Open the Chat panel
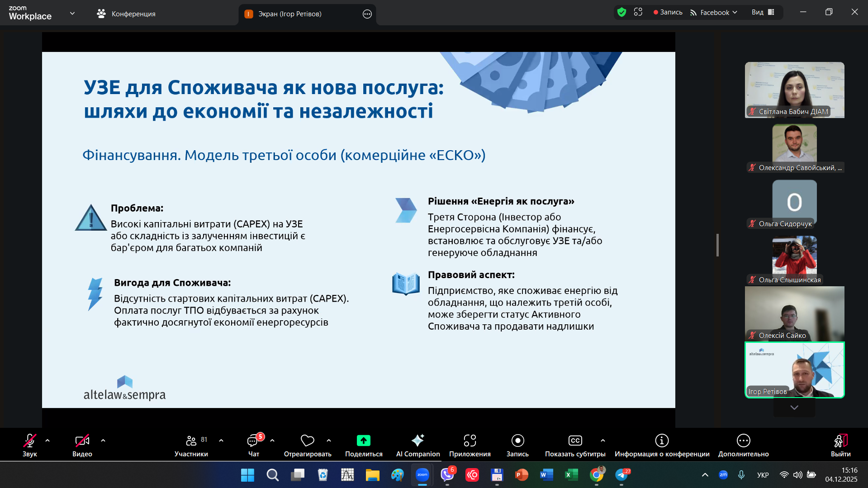This screenshot has width=868, height=488. click(x=253, y=445)
